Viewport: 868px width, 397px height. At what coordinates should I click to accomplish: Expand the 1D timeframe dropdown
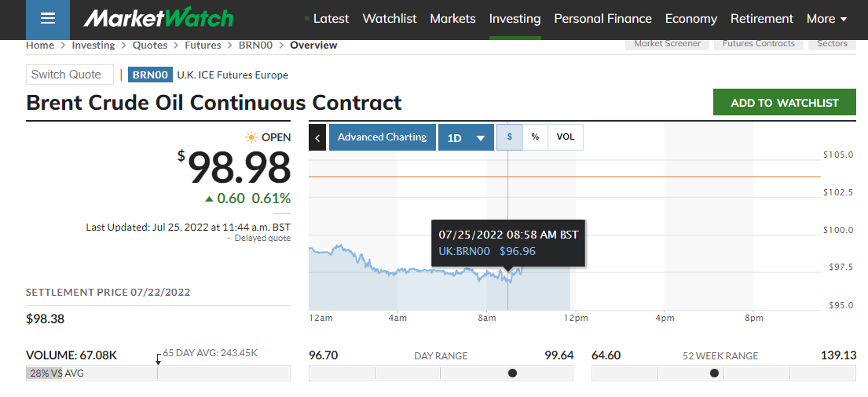coord(467,138)
